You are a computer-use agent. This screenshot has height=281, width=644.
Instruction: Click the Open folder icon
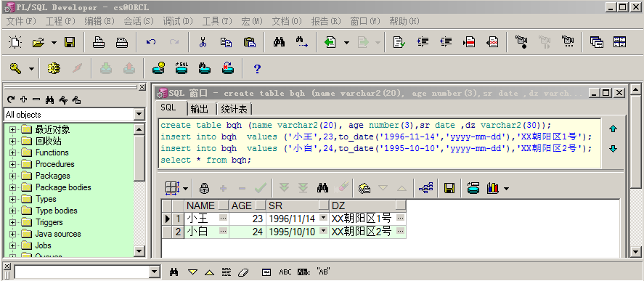[x=38, y=42]
